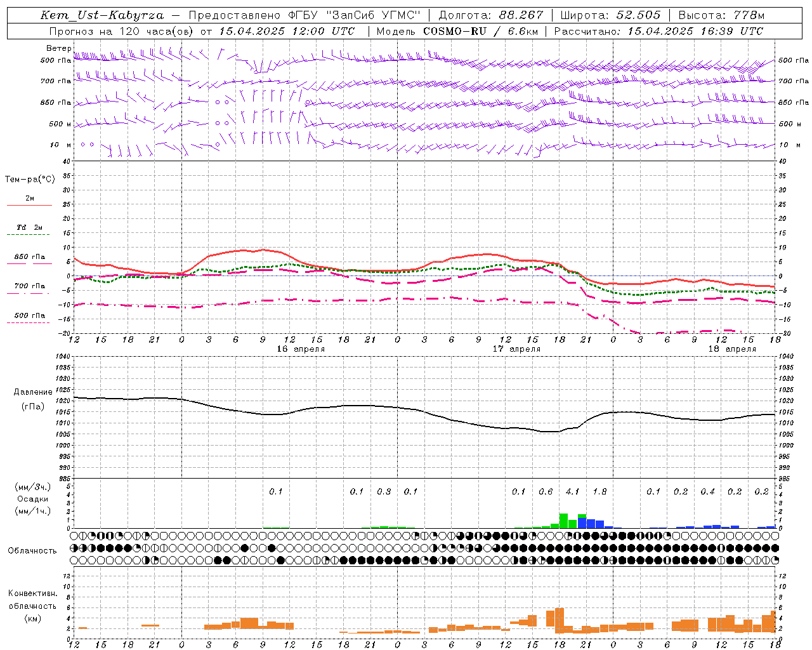Click the tallest orange convective cloud bar
Image resolution: width=812 pixels, height=650 pixels.
point(560,620)
